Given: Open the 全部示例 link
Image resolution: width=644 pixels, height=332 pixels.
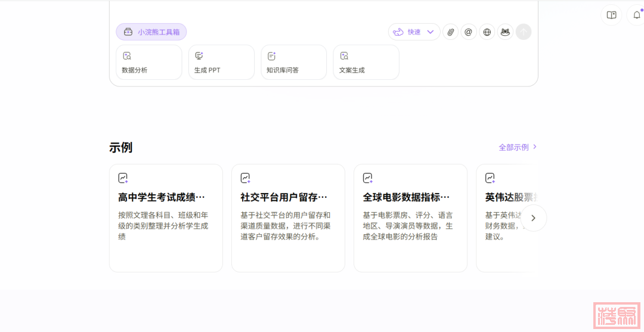Looking at the screenshot, I should coord(518,147).
